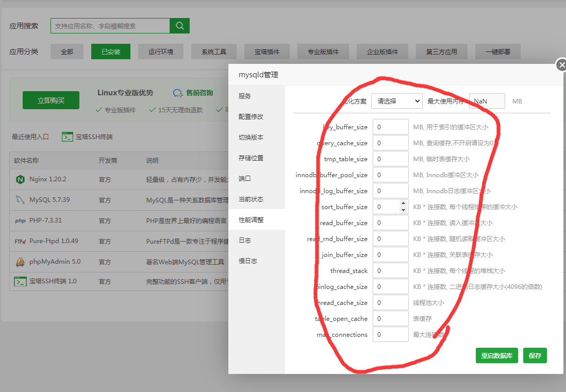Open 存储位置 in mysqld sidebar
Screen dimensions: 566x392
point(257,158)
